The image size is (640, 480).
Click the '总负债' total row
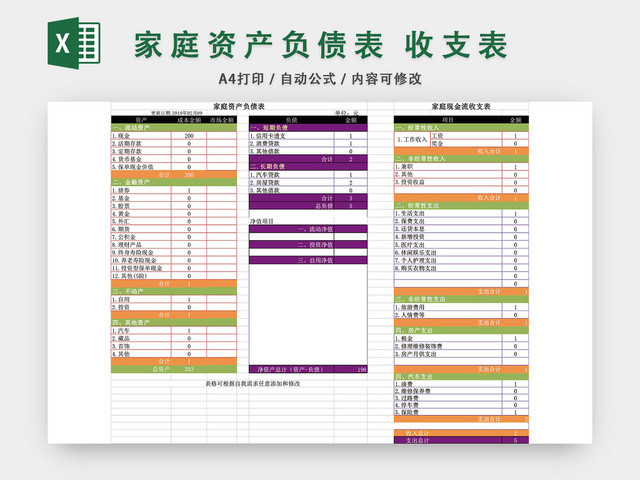(308, 206)
